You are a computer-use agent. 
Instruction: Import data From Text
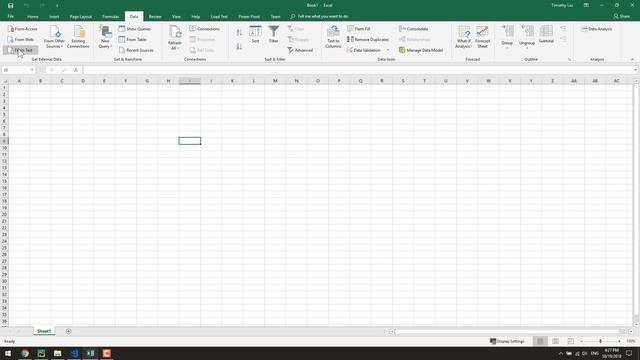click(20, 50)
